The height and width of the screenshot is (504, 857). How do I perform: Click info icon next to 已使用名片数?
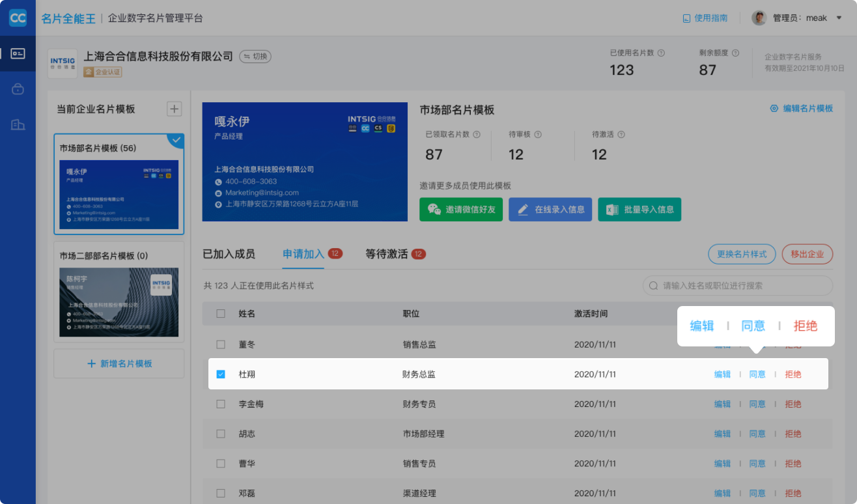[661, 53]
